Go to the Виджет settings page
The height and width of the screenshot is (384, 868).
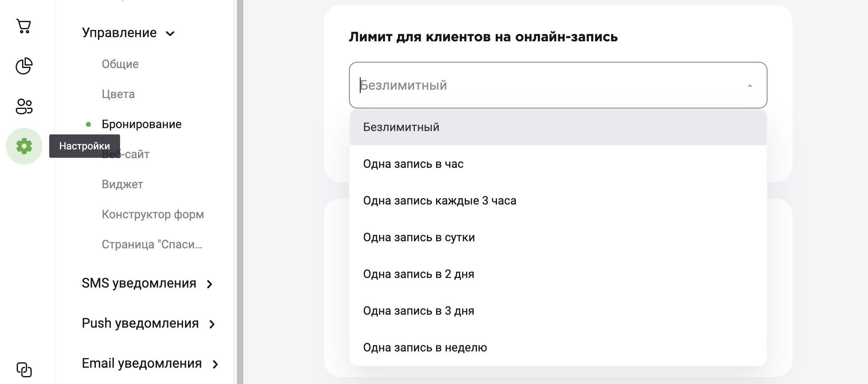122,184
